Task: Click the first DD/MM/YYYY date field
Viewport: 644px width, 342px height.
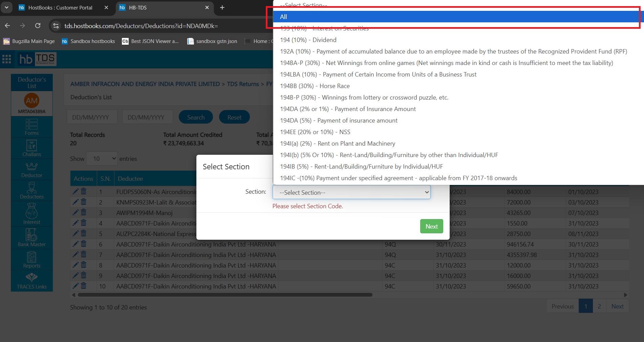Action: [92, 117]
